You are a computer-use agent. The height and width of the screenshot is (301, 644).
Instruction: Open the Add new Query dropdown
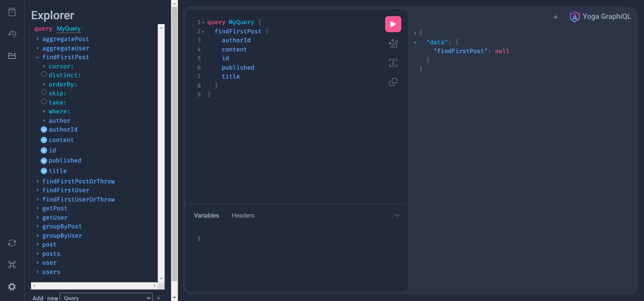pyautogui.click(x=106, y=297)
